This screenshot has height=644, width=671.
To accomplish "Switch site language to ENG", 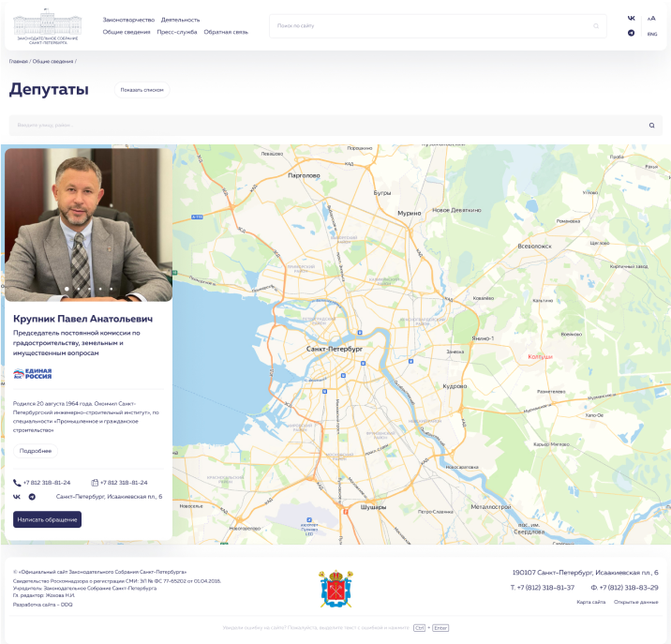I will [651, 34].
